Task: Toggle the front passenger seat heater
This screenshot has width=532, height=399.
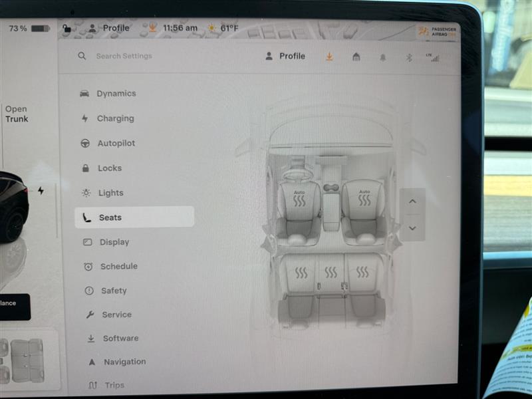Action: (x=364, y=199)
